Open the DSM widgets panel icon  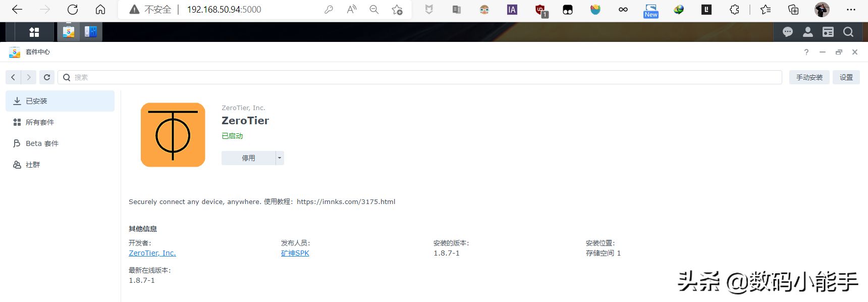point(828,32)
